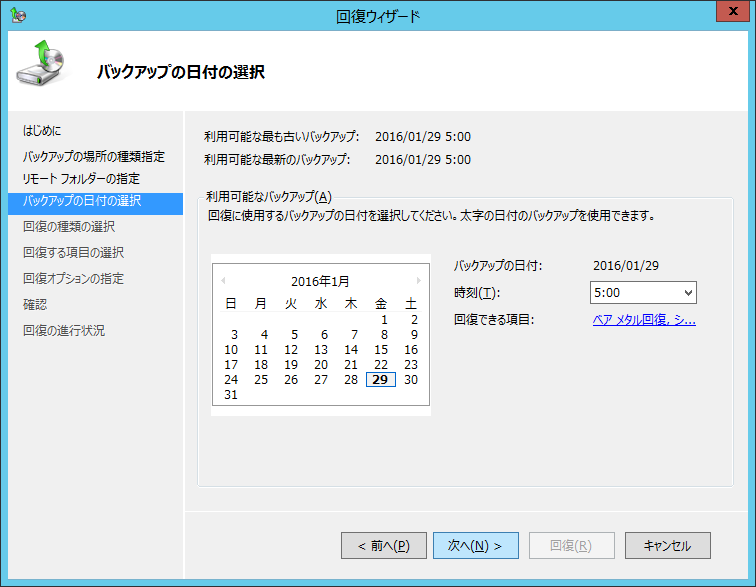Screen dimensions: 756x587
Task: Click the 次へ(N) button
Action: point(475,545)
